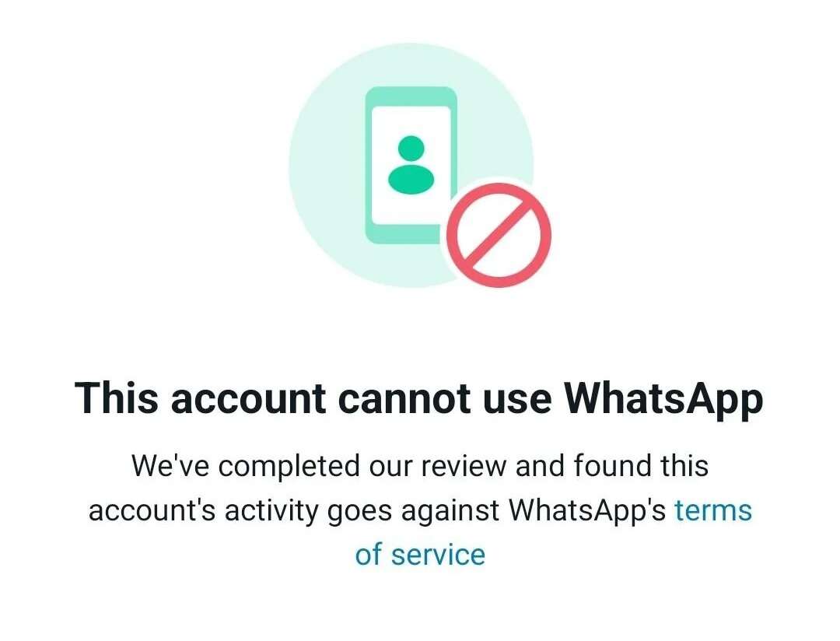Click the phone illustration's top bezel
This screenshot has height=641, width=840.
point(411,96)
